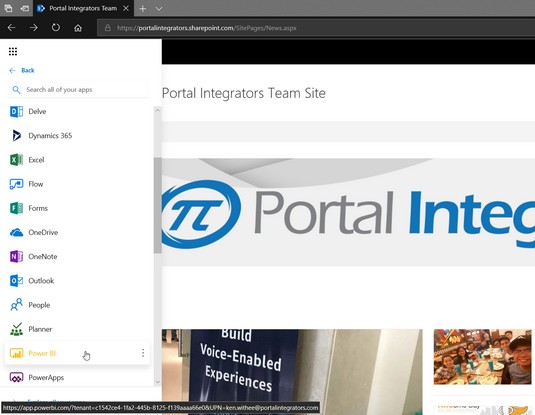The width and height of the screenshot is (535, 415).
Task: Open Dynamics 365 from the app list
Action: click(77, 135)
